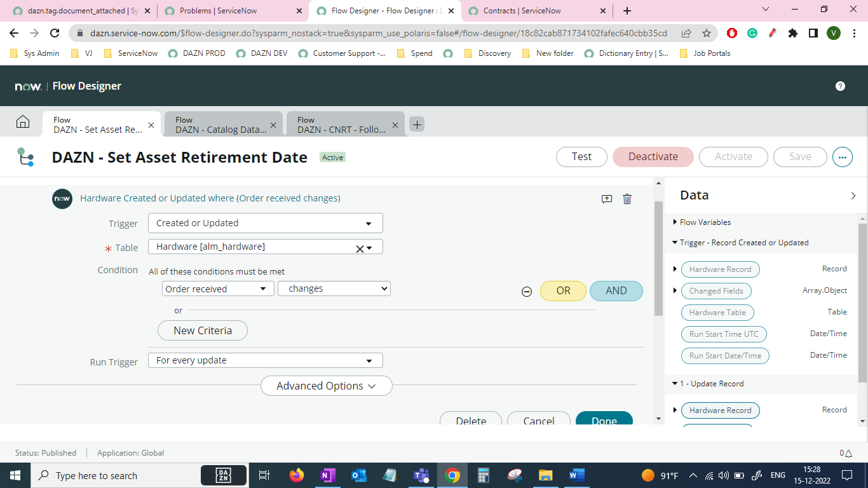
Task: Open OneNote from the taskbar
Action: pyautogui.click(x=328, y=475)
